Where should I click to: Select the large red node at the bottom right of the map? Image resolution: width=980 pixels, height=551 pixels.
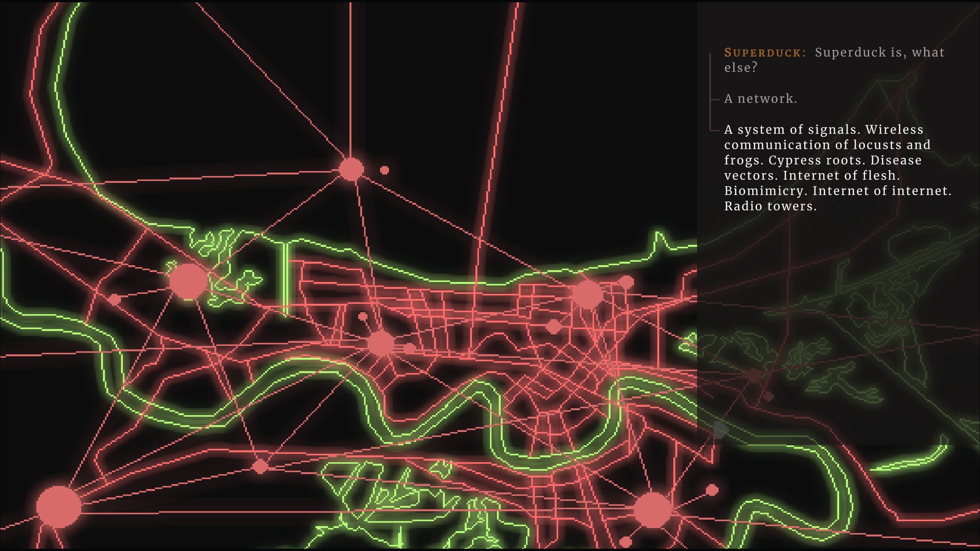(x=653, y=510)
